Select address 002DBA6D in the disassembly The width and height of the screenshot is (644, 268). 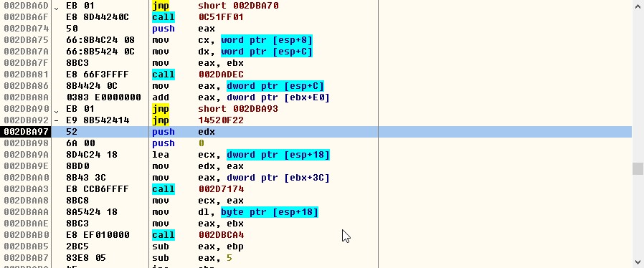[27, 6]
